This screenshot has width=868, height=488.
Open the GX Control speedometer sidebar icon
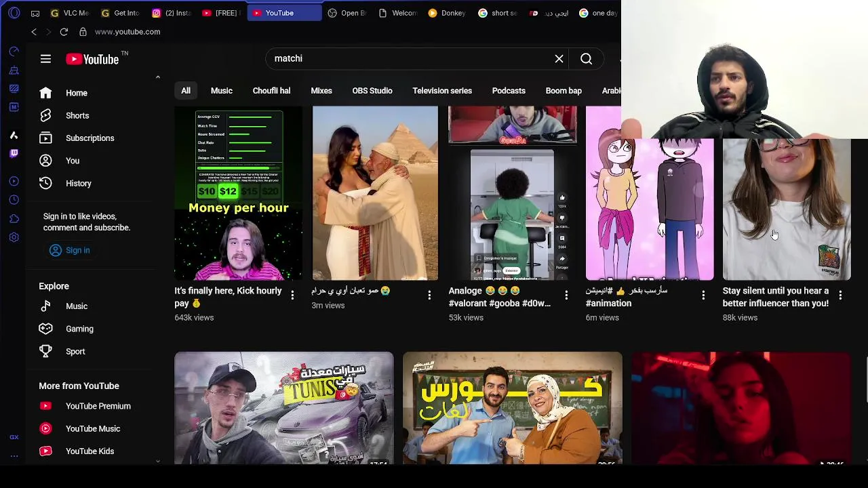[x=14, y=52]
